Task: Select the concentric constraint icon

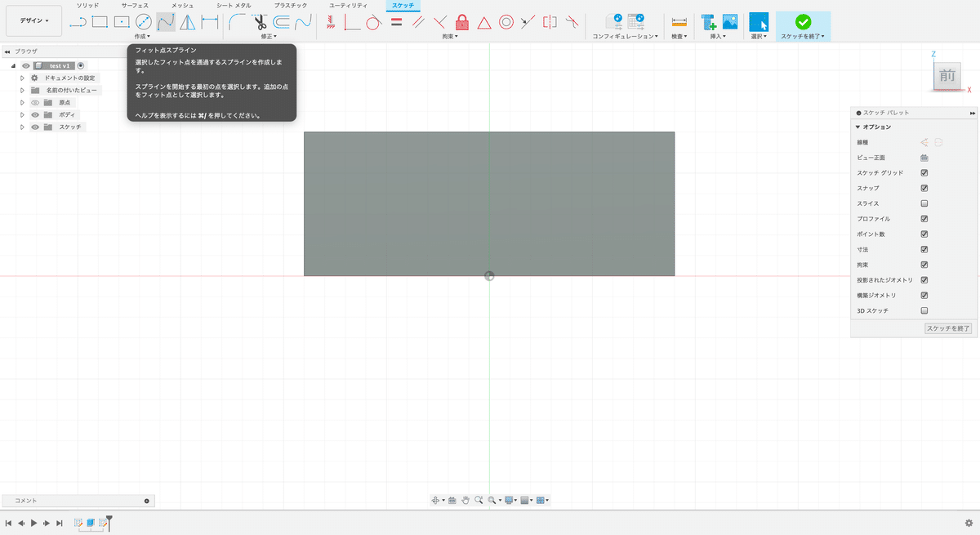Action: (506, 22)
